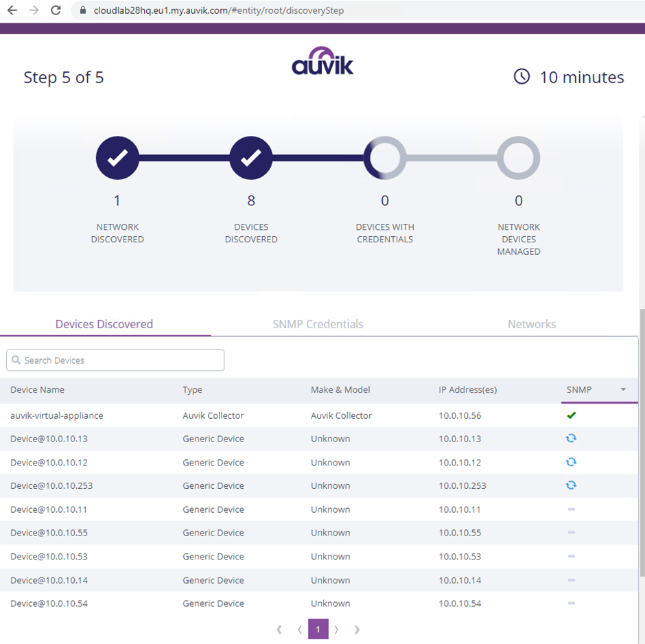645x644 pixels.
Task: Click IP address cell 10.0.10.53
Action: 460,556
